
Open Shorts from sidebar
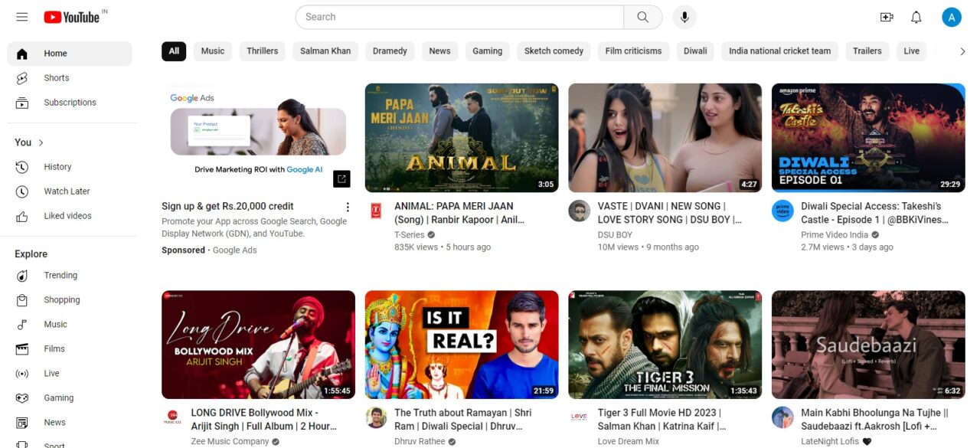click(x=70, y=78)
